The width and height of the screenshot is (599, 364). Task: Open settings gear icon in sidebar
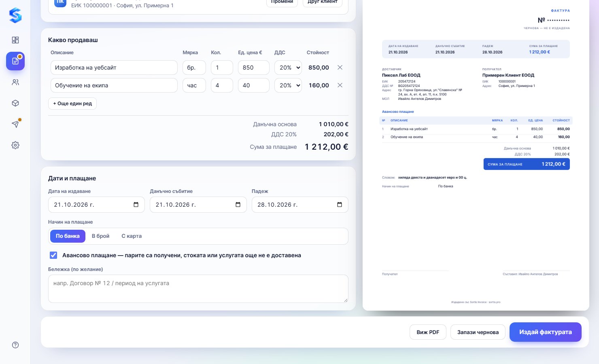(15, 145)
